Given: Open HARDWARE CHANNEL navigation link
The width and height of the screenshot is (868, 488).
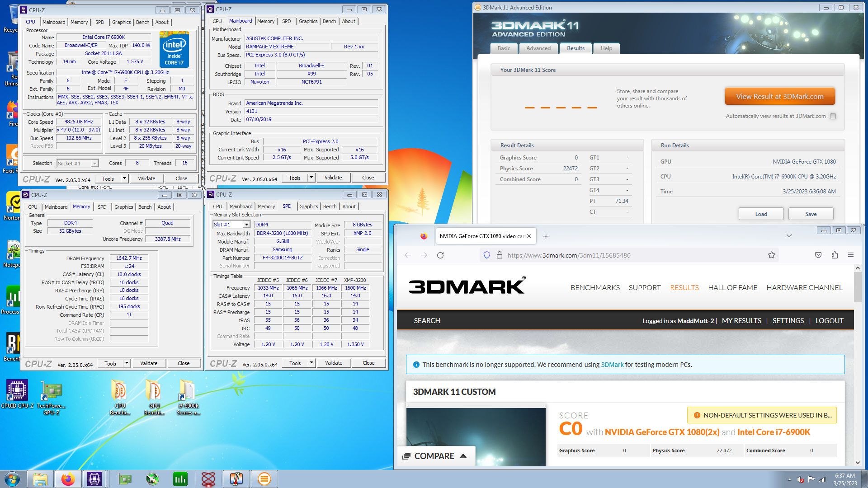Looking at the screenshot, I should point(804,287).
